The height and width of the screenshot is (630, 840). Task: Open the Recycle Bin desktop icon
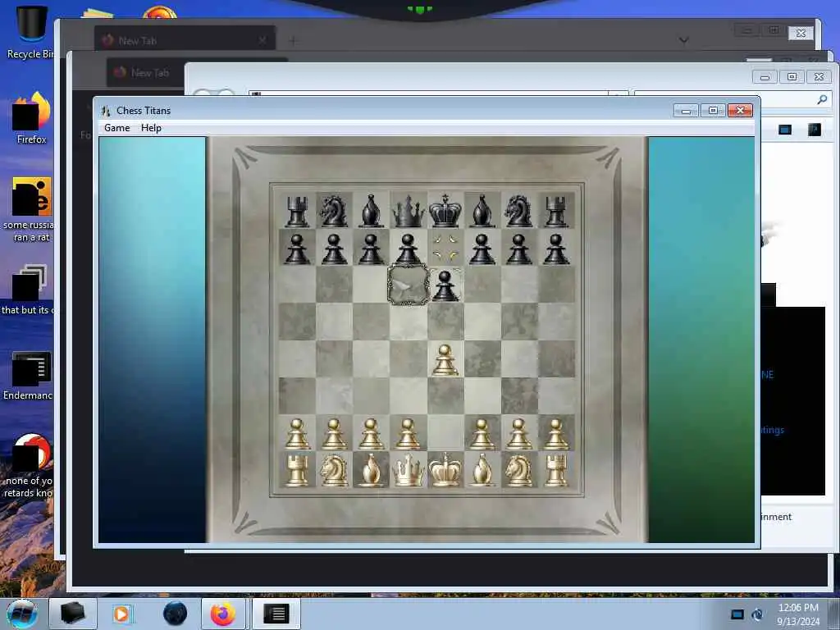(x=31, y=31)
